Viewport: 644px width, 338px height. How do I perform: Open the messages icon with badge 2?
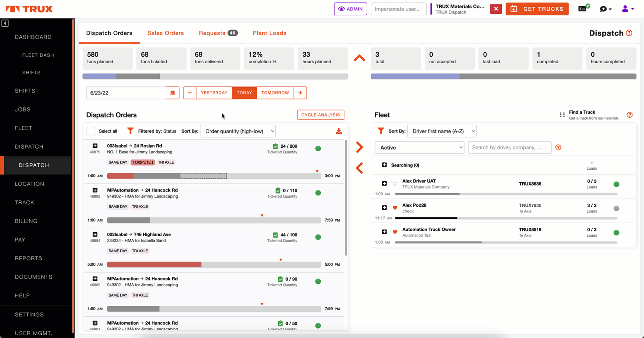(584, 9)
